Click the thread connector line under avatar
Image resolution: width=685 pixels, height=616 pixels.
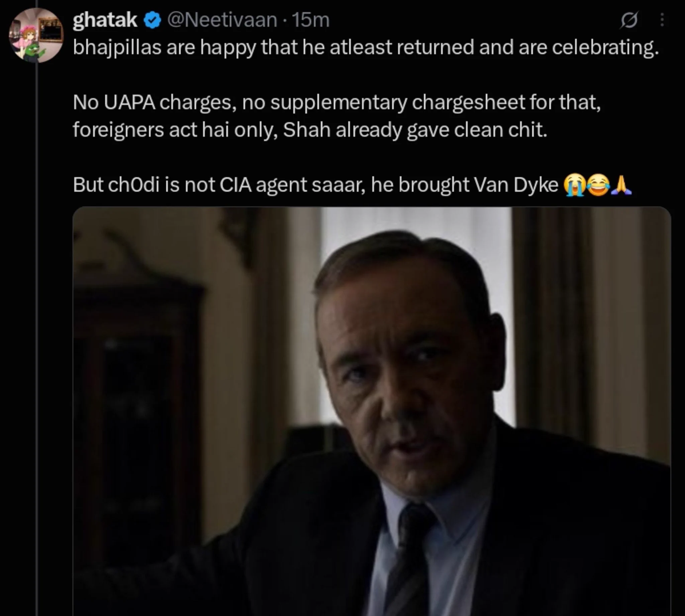(36, 339)
